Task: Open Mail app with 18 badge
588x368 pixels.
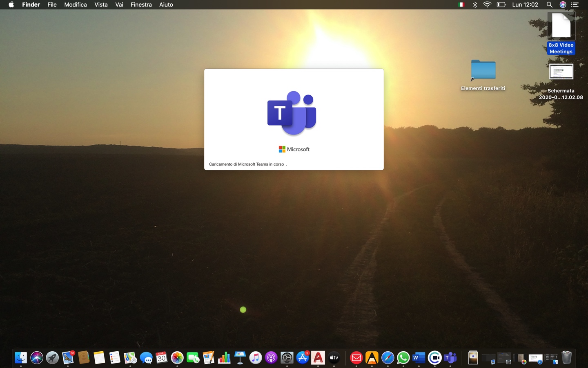Action: click(68, 358)
